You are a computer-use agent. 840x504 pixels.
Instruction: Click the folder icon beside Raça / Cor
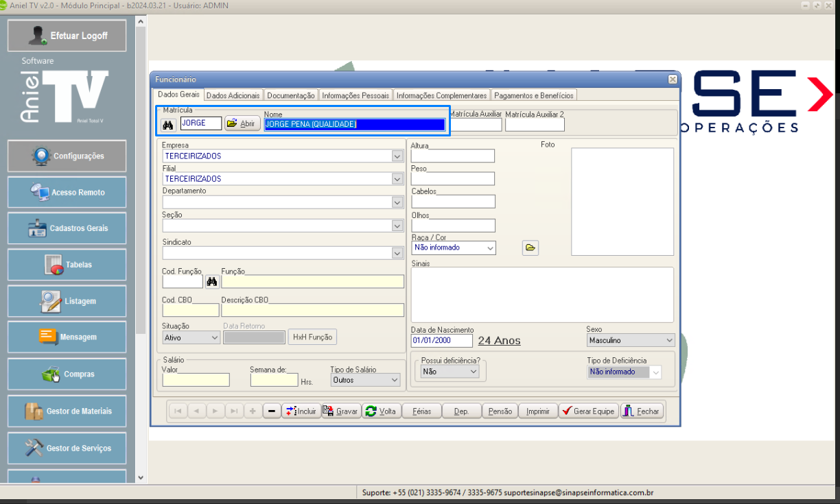(530, 248)
